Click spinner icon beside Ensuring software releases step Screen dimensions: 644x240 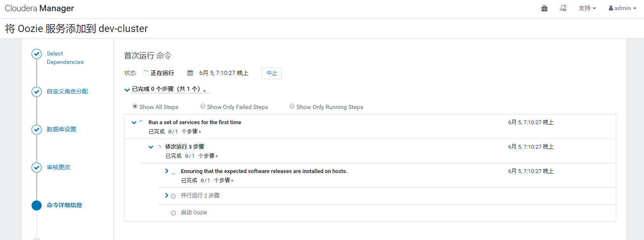173,172
